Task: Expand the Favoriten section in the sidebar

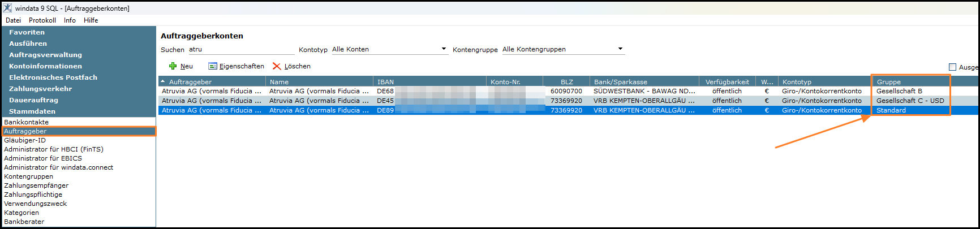Action: coord(79,32)
